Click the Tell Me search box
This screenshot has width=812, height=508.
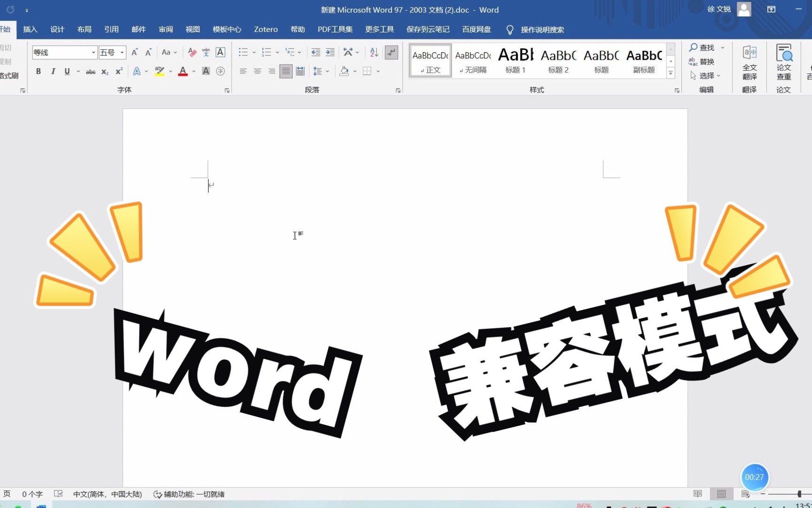[542, 30]
